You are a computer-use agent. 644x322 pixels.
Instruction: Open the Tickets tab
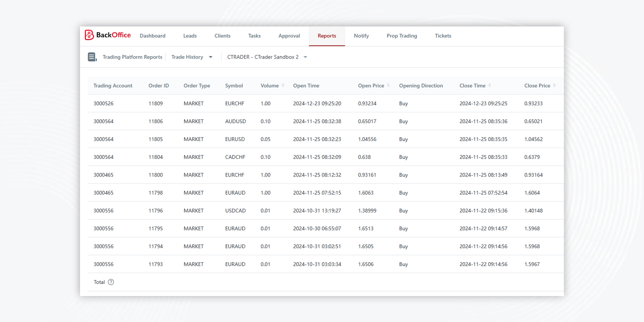coord(443,36)
